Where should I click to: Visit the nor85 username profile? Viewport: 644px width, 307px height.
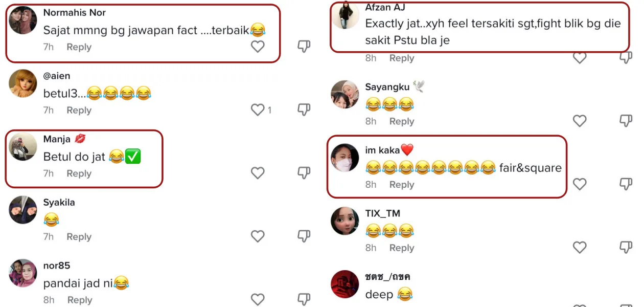pos(57,266)
